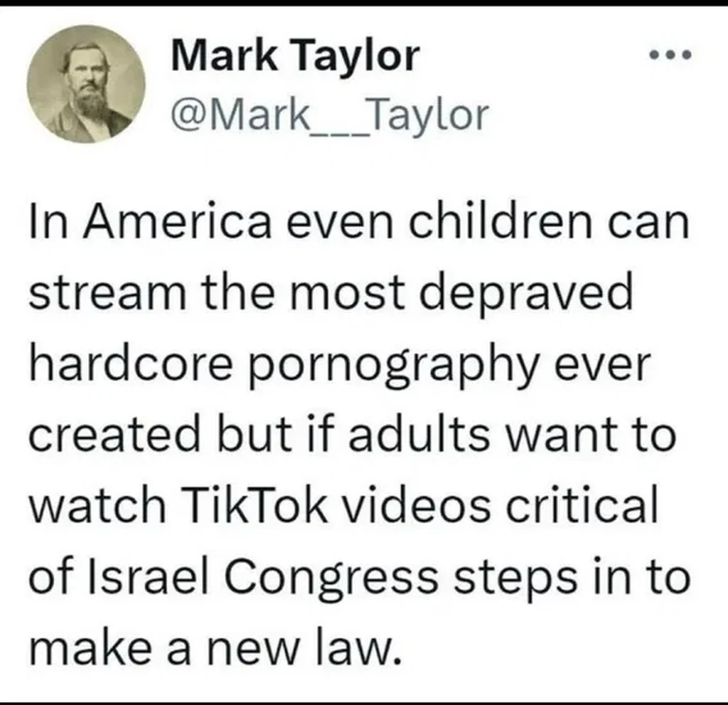The image size is (728, 705).
Task: Click the word Israel in the tweet
Action: coord(152,576)
